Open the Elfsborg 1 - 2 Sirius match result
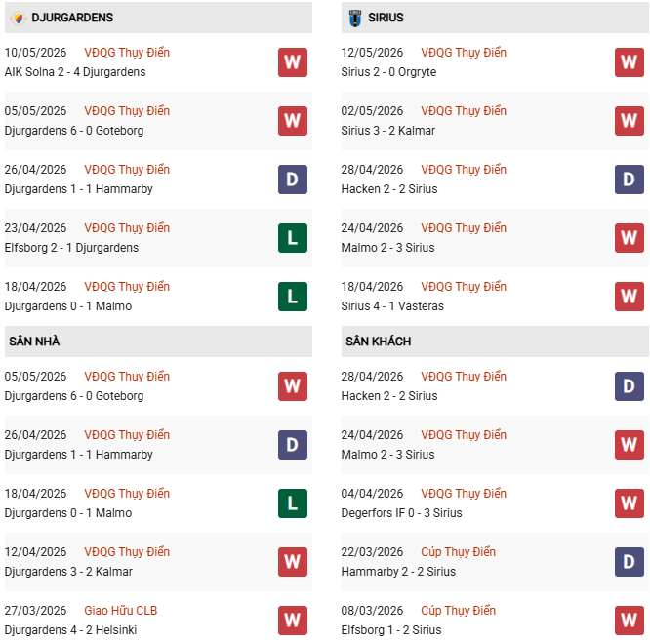This screenshot has width=650, height=644. click(391, 630)
